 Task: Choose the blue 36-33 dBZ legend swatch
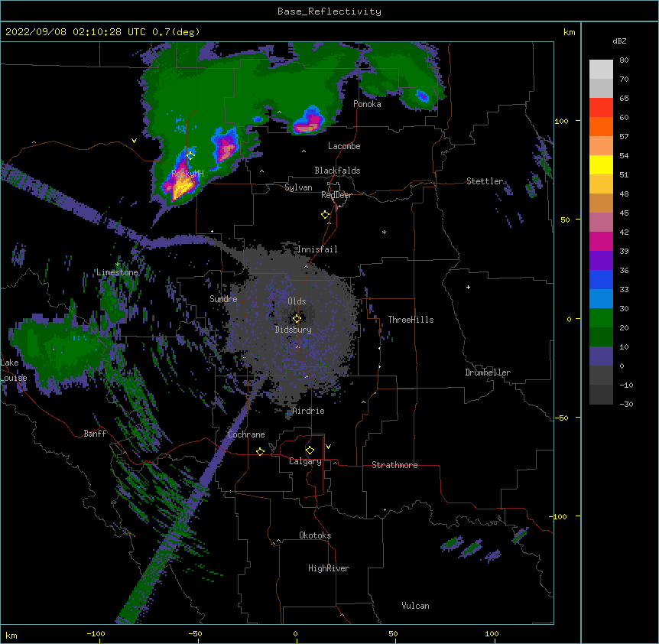pyautogui.click(x=601, y=279)
